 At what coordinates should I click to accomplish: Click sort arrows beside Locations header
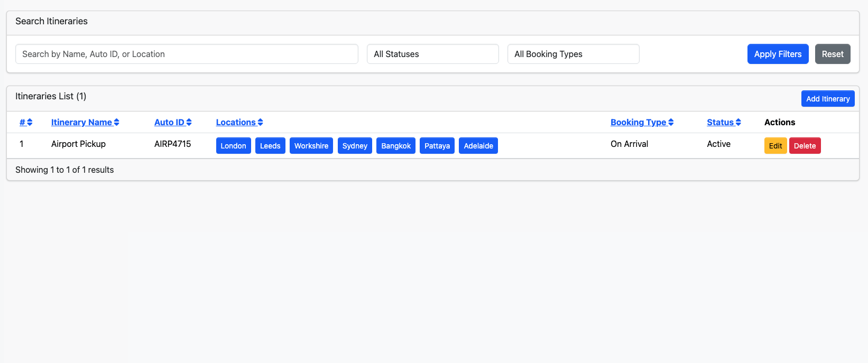[x=260, y=122]
